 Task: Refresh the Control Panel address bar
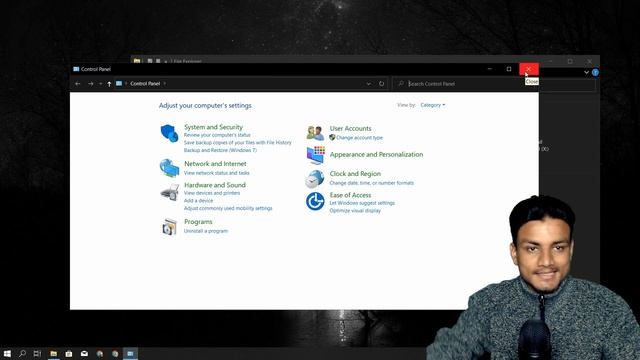[x=381, y=84]
